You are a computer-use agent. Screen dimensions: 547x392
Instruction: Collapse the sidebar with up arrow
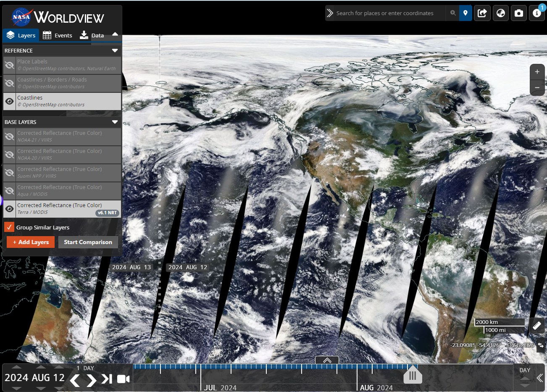tap(115, 34)
